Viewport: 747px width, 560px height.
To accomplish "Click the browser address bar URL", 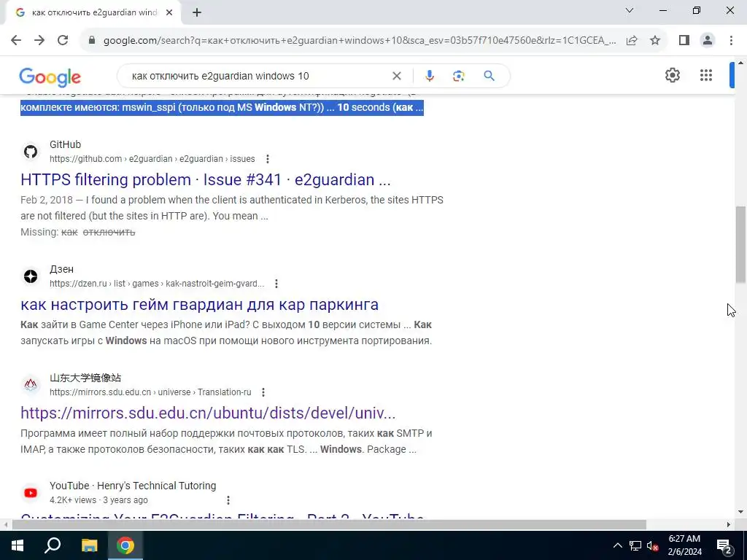I will coord(360,41).
